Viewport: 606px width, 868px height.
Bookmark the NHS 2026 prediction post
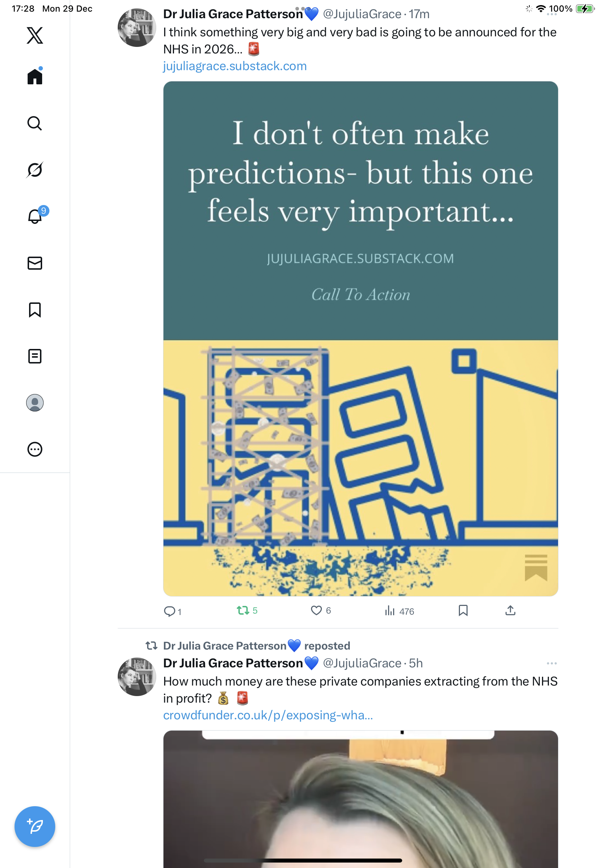pyautogui.click(x=463, y=610)
